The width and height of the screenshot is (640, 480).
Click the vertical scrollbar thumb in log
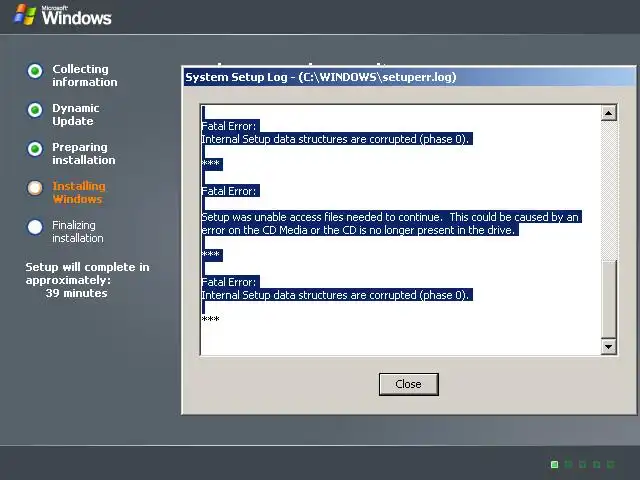609,299
